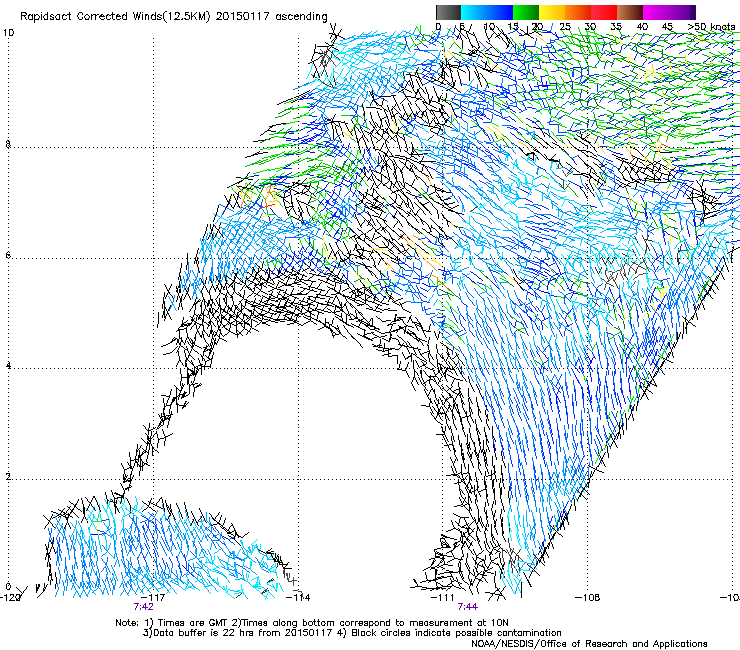Click the '-111' longitude axis label
The width and height of the screenshot is (740, 650).
[443, 598]
